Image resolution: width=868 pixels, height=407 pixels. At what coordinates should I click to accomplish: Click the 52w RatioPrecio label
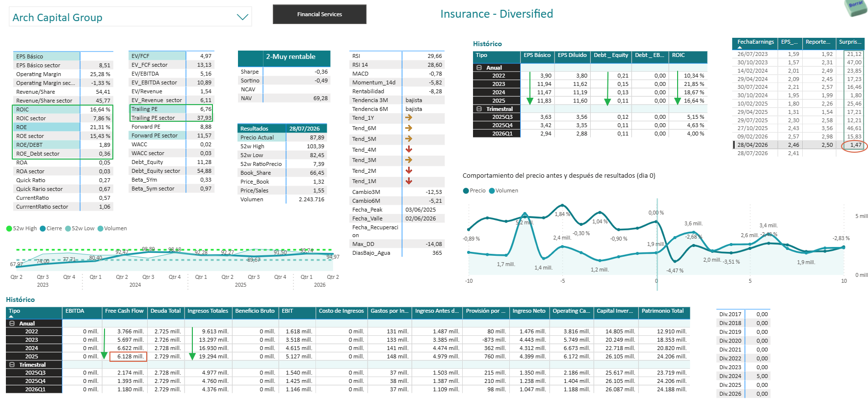tap(261, 164)
